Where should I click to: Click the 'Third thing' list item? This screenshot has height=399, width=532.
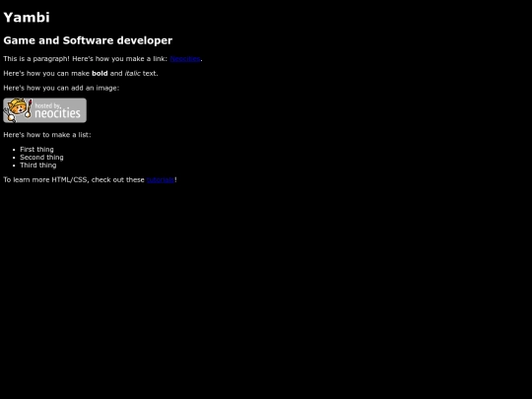tap(38, 166)
